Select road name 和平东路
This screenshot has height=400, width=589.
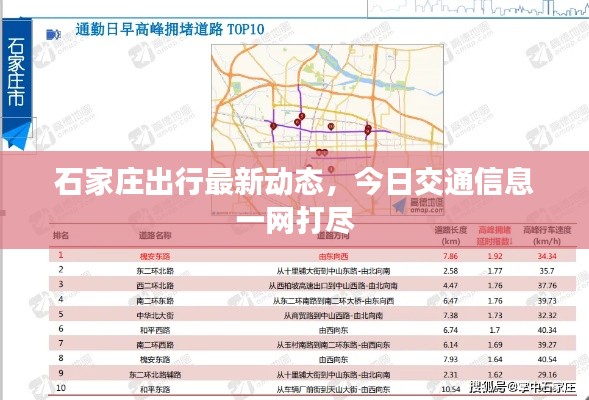[155, 389]
